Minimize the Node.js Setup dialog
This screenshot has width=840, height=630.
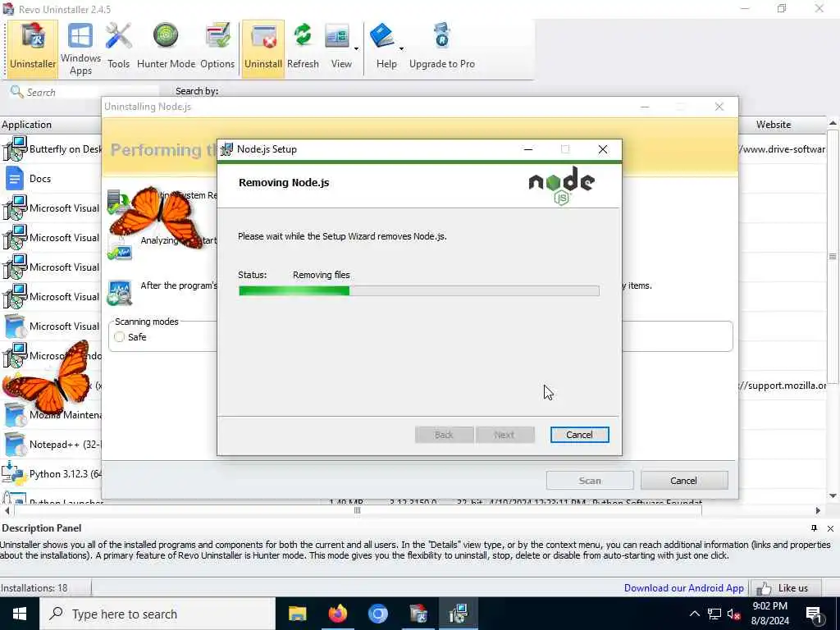click(528, 149)
